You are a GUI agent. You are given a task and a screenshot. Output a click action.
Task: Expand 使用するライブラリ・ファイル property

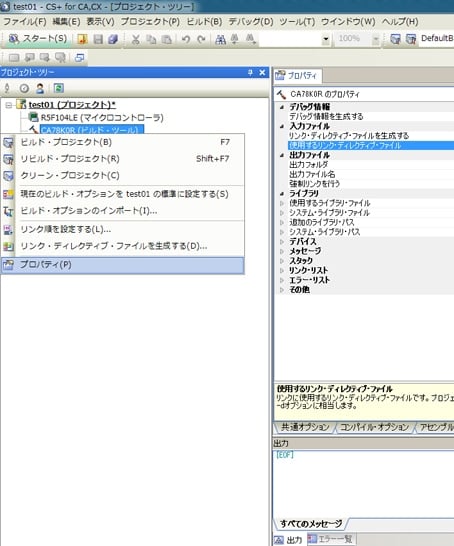coord(282,203)
